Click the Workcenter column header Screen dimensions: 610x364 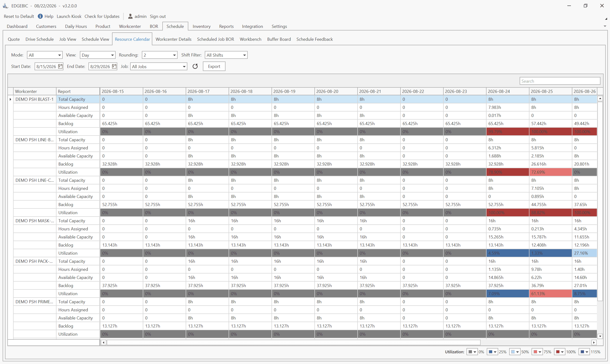[x=35, y=91]
